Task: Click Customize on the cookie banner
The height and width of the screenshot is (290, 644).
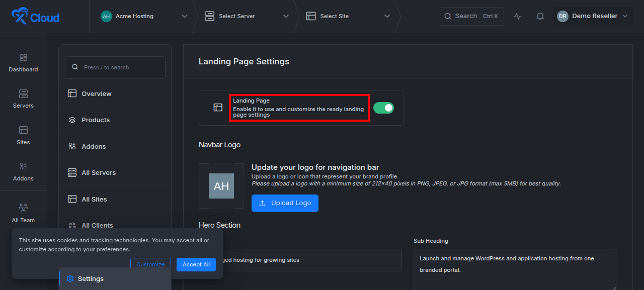Action: coord(150,264)
